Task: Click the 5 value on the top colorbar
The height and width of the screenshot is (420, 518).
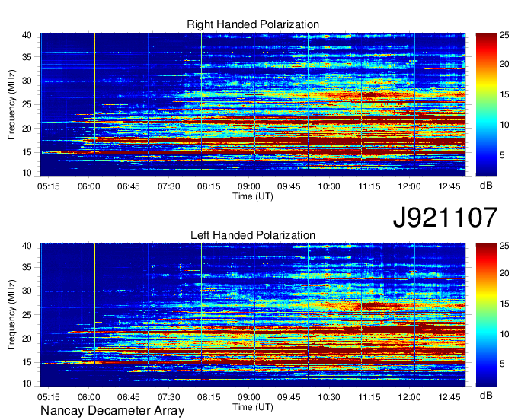Action: pyautogui.click(x=502, y=155)
